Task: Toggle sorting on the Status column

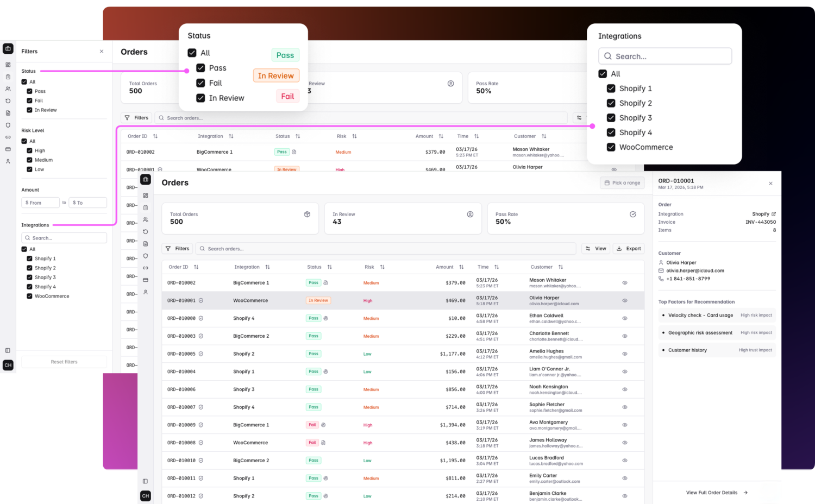Action: pos(330,267)
